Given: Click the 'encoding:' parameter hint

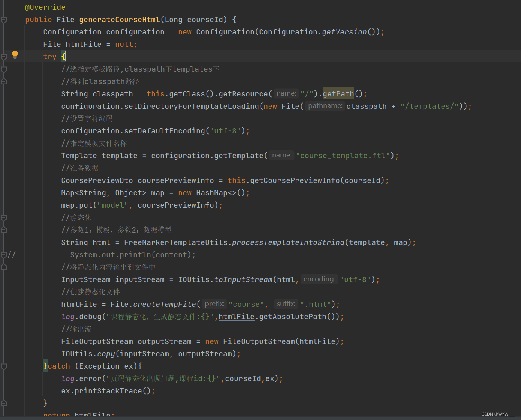Looking at the screenshot, I should pos(319,279).
